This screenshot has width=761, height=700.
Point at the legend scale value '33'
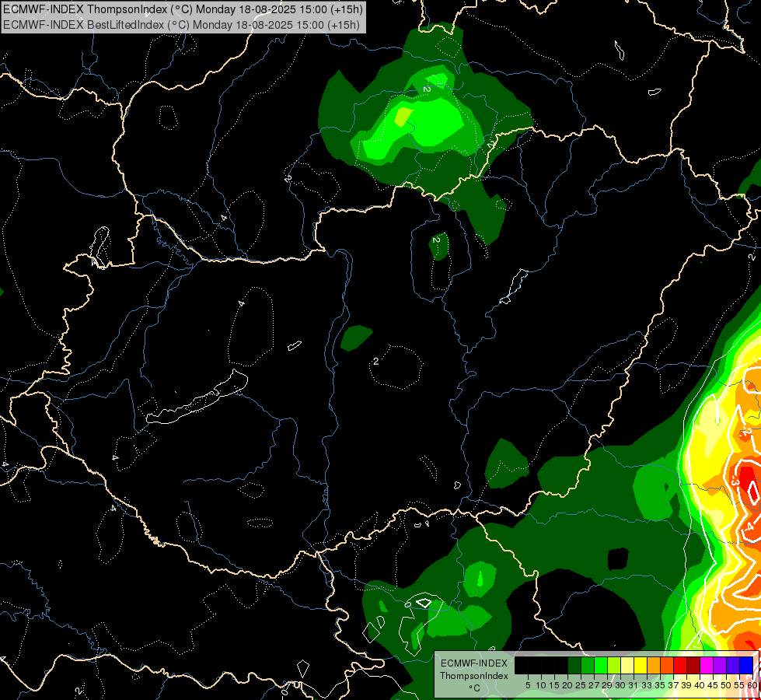tap(648, 685)
